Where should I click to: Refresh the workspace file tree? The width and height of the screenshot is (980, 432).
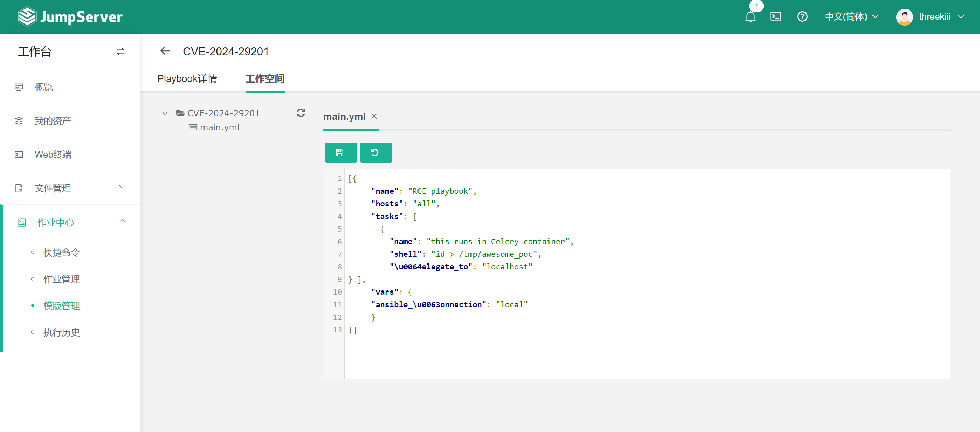point(301,113)
